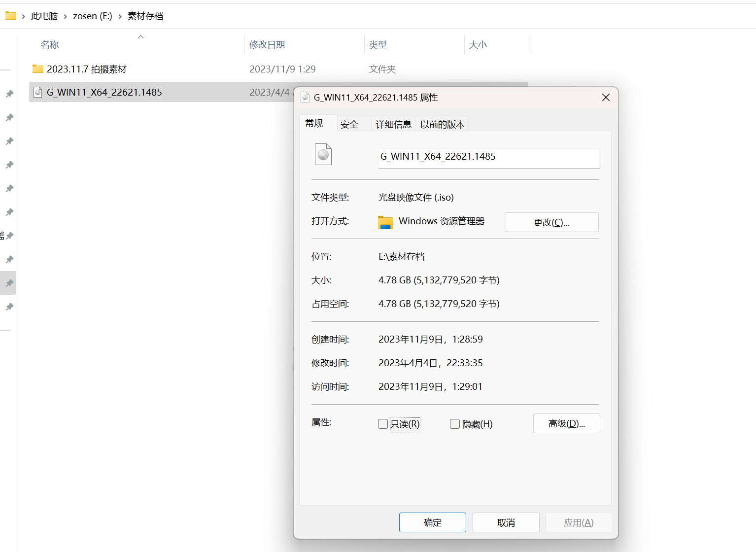Select the 2023.11.7 拍摄素材 folder name
This screenshot has width=756, height=552.
87,69
